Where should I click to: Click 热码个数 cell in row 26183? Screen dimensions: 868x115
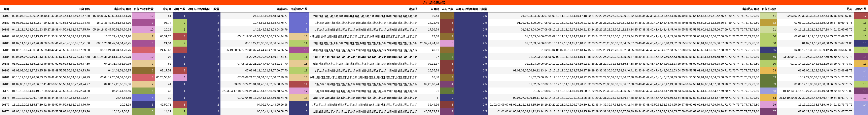point(861,64)
